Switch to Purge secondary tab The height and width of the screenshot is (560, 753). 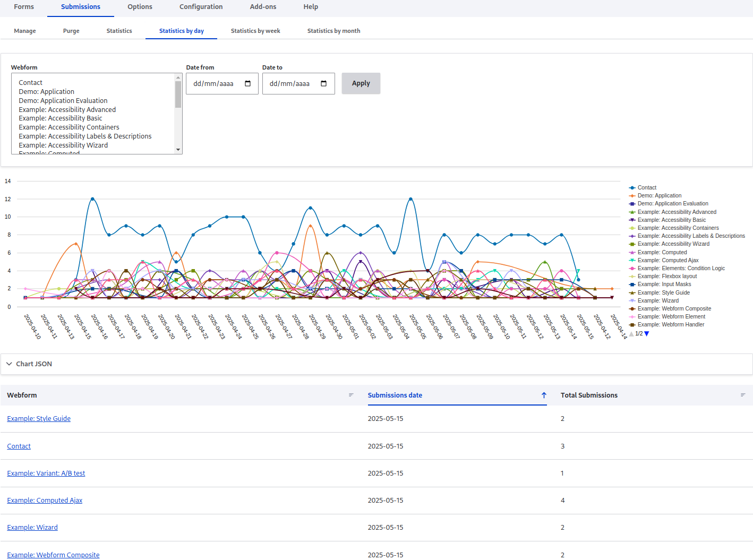71,31
